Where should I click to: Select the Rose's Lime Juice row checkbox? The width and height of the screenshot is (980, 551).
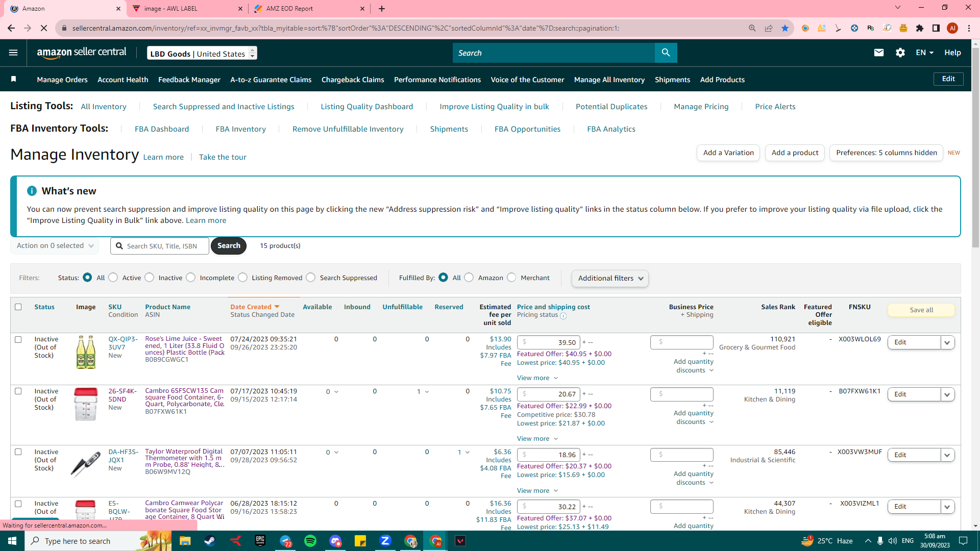coord(18,339)
